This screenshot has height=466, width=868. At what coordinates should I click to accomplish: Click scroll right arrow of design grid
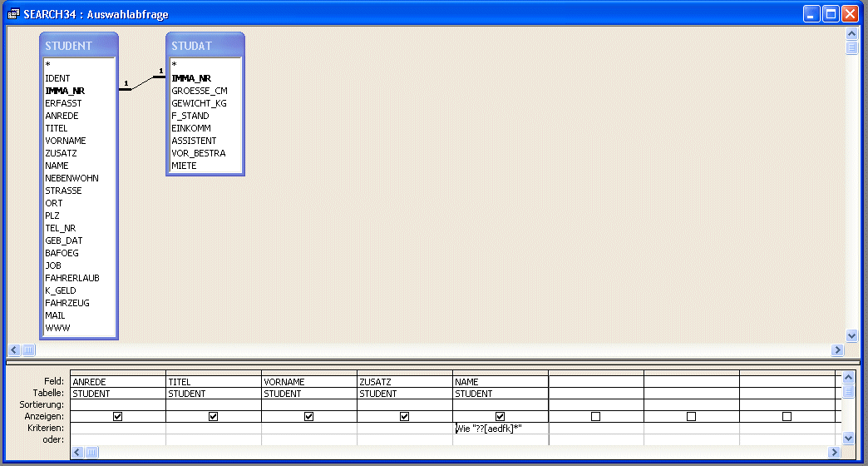(x=834, y=452)
